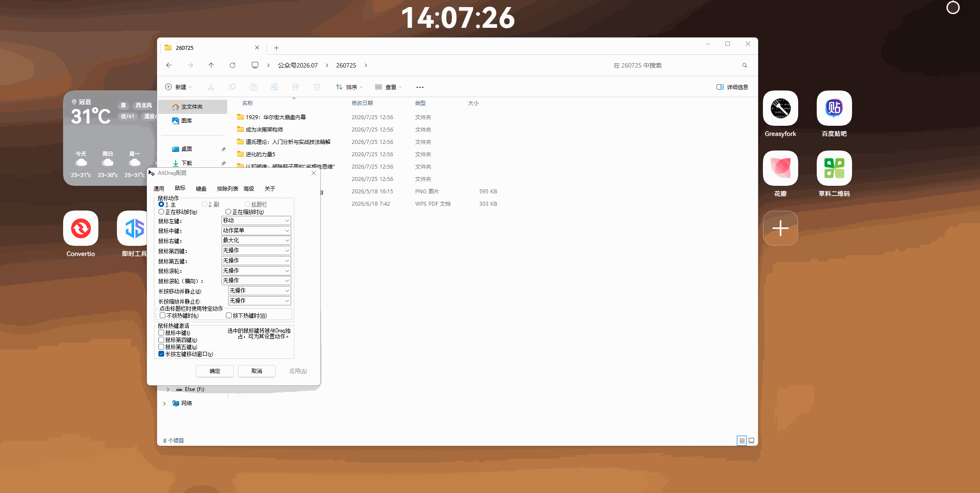Switch to details view layout icon

pos(742,440)
